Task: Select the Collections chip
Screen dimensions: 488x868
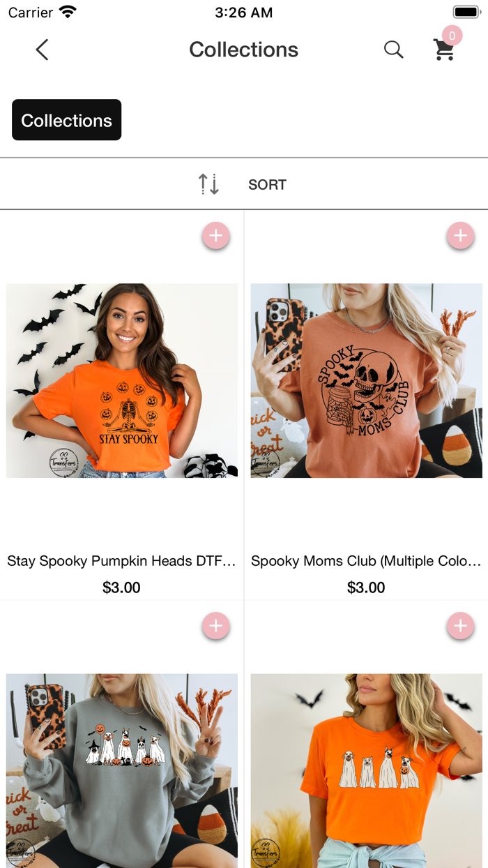Action: point(67,120)
